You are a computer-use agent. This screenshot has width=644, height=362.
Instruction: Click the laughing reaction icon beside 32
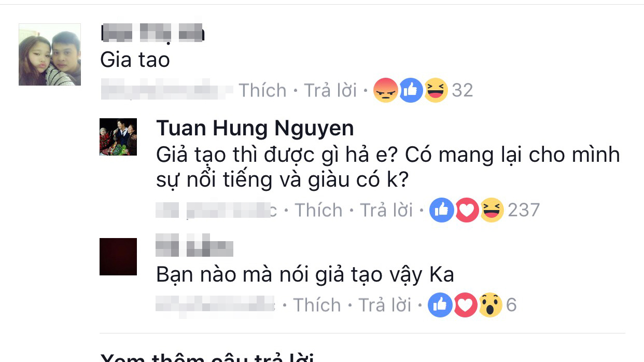[x=436, y=90]
